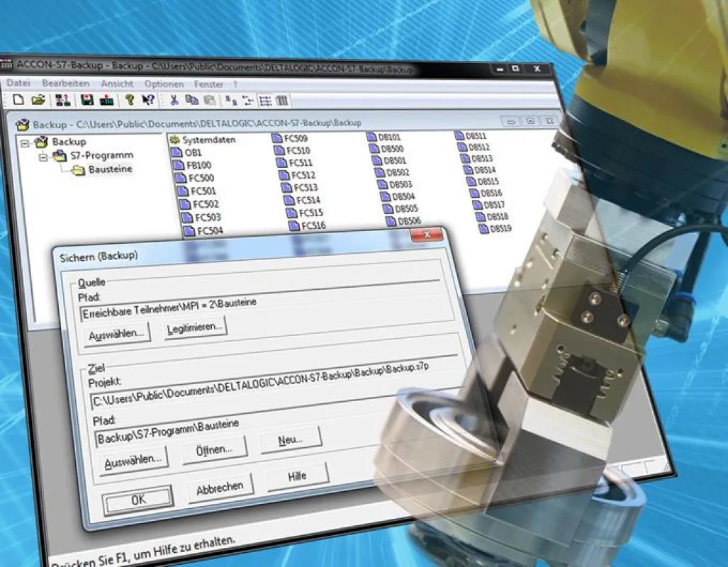Switch to details view toolbar icon
This screenshot has height=567, width=728.
point(282,101)
